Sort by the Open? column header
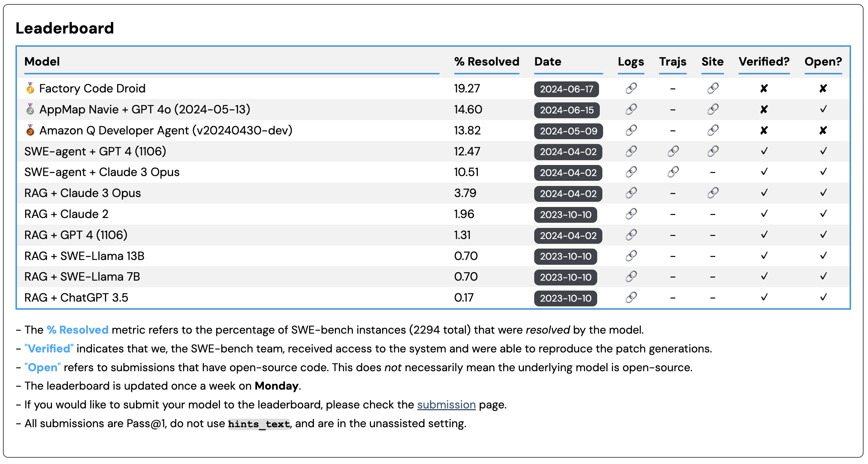The width and height of the screenshot is (868, 464). (x=823, y=61)
